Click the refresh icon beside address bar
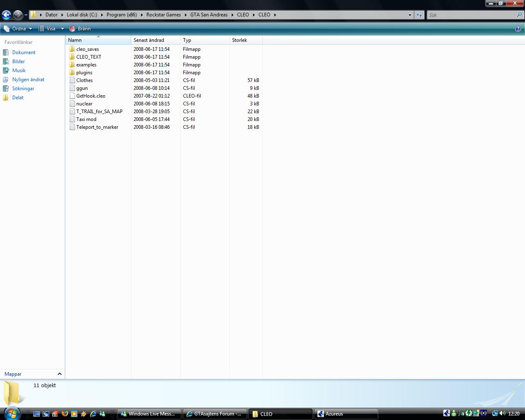This screenshot has height=420, width=525. [x=419, y=15]
